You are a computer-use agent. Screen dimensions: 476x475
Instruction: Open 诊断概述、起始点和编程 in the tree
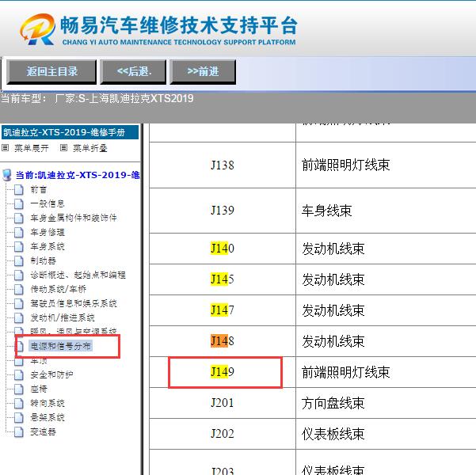coord(78,275)
